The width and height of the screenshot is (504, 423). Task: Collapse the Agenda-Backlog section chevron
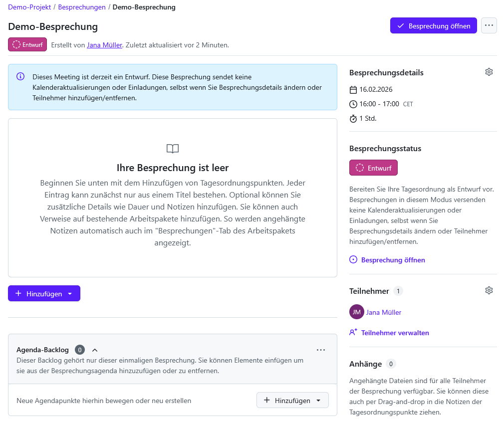[x=95, y=350]
